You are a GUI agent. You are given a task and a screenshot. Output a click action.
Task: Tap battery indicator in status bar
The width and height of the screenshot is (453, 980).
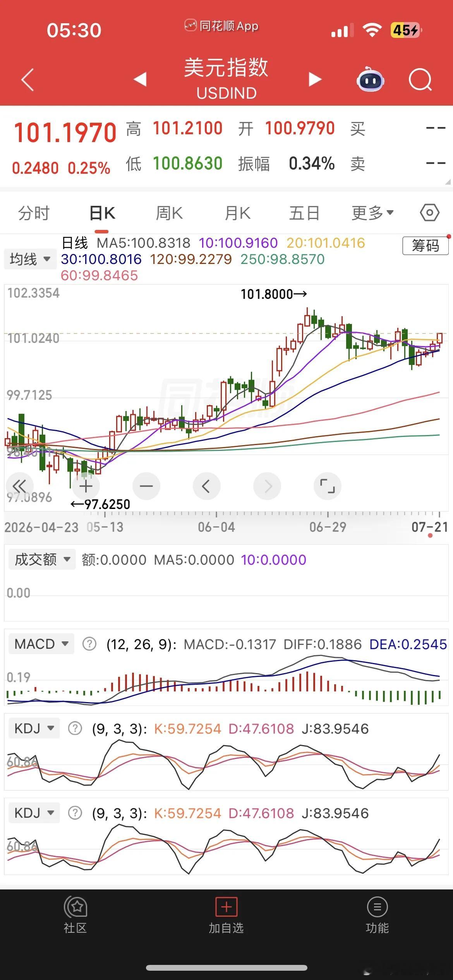point(406,30)
